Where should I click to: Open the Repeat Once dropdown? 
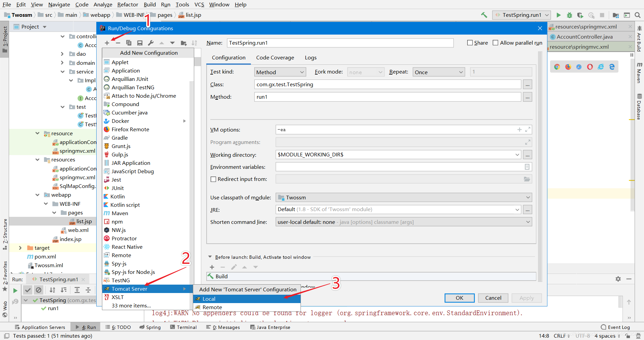pyautogui.click(x=439, y=72)
